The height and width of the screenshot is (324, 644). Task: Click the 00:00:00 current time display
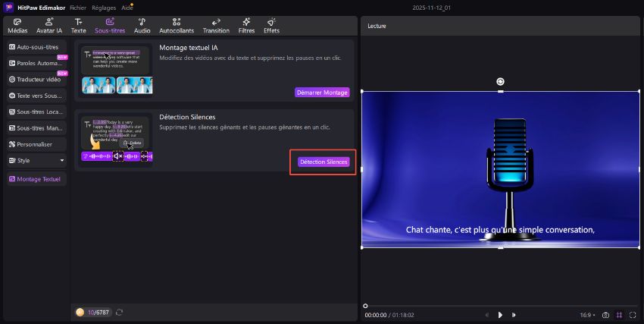click(x=375, y=315)
